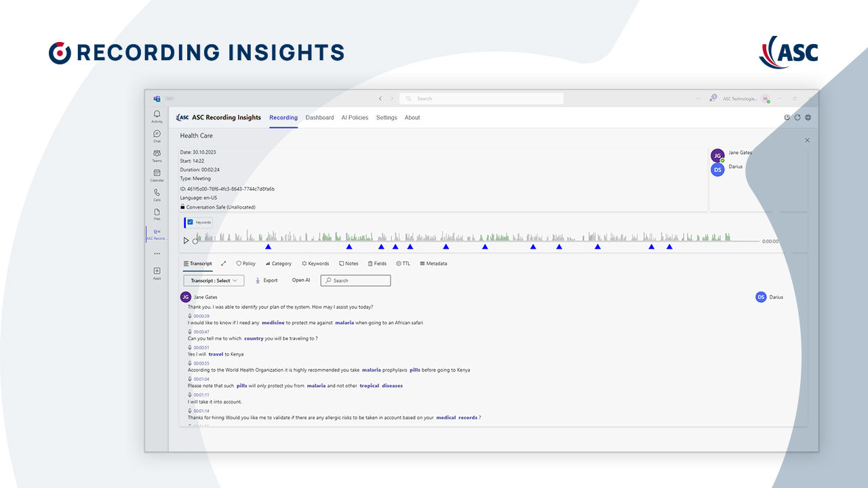This screenshot has height=488, width=868.
Task: Jump to timestamp 00:01:14
Action: 201,411
